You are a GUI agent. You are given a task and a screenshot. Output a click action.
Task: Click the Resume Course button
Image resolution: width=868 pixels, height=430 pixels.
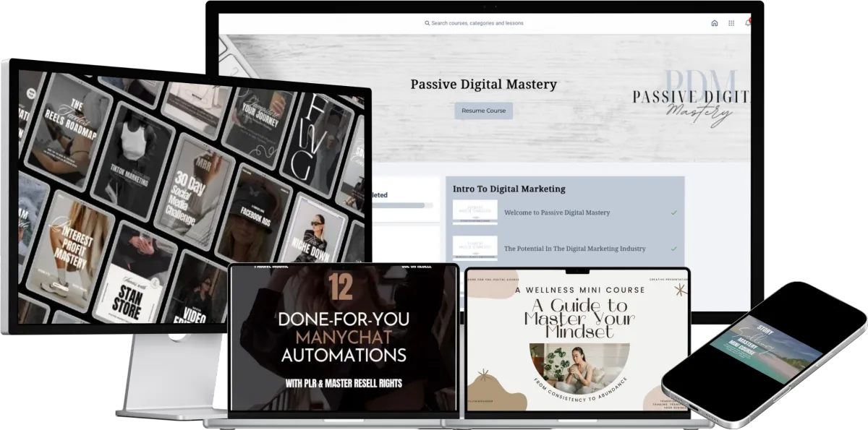484,111
